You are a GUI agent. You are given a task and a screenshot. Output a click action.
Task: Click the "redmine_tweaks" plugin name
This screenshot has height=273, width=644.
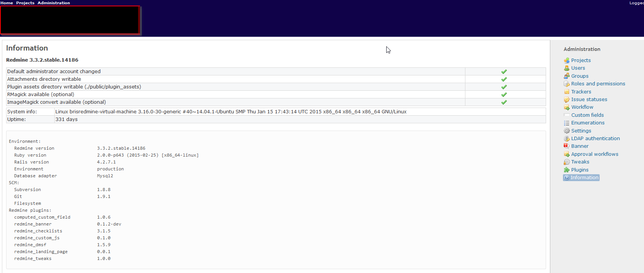[x=33, y=259]
